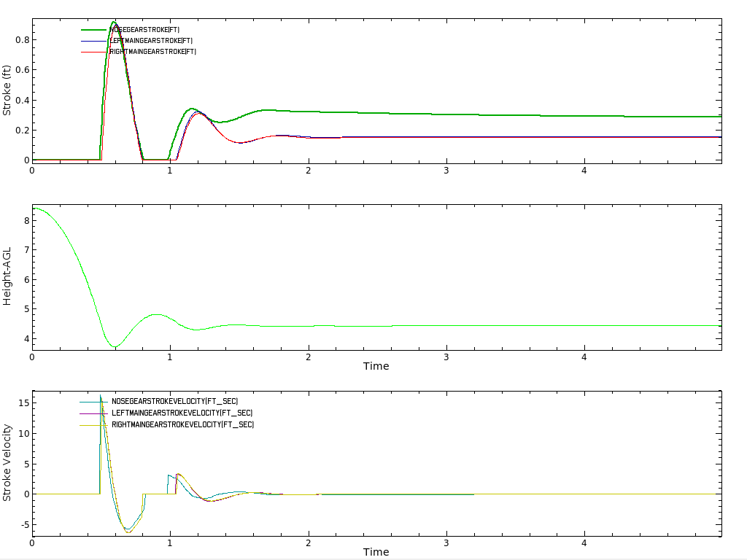Click the "15" tick on Stroke Velocity axis

tap(24, 403)
